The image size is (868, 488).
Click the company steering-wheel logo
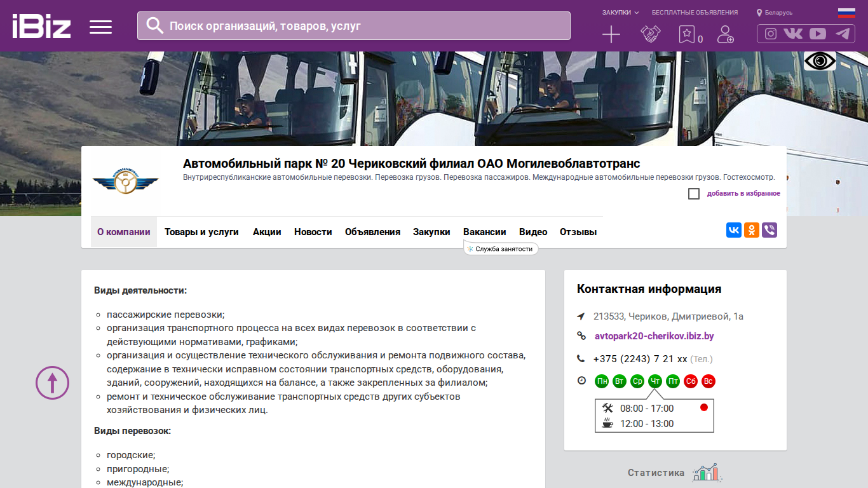125,182
